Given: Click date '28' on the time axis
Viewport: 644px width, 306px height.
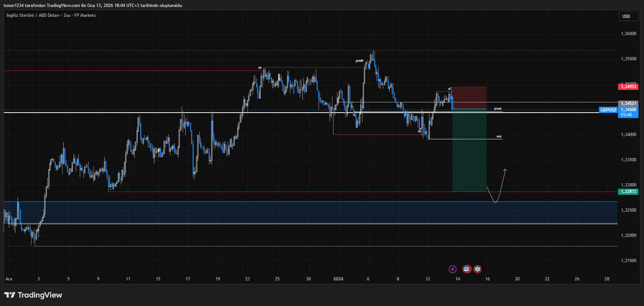Looking at the screenshot, I should click(607, 279).
